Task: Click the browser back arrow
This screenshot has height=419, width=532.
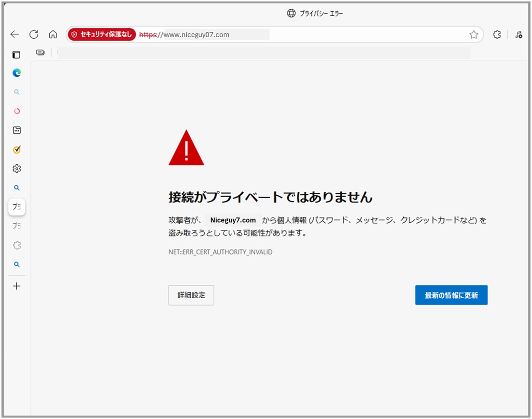Action: pyautogui.click(x=14, y=34)
